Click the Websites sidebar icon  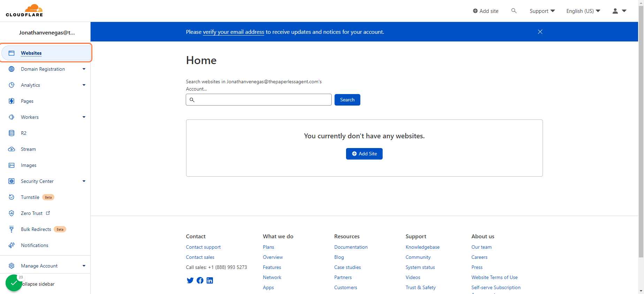pyautogui.click(x=11, y=53)
